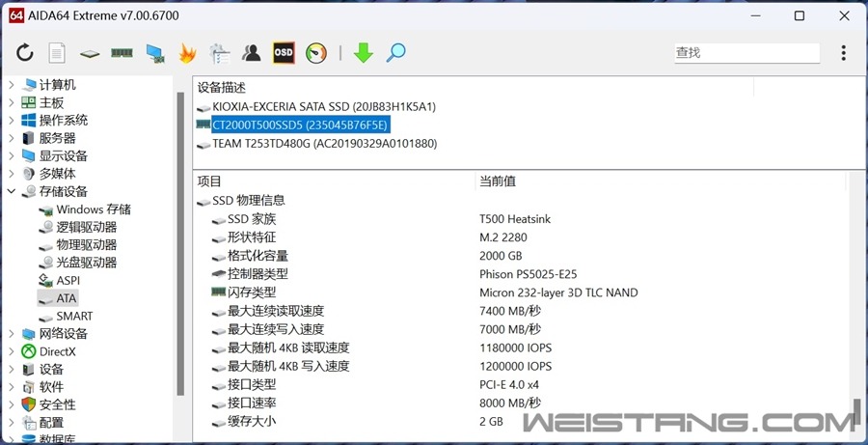Open the checklist tools toolbar icon
Viewport: 868px width, 445px height.
point(220,53)
